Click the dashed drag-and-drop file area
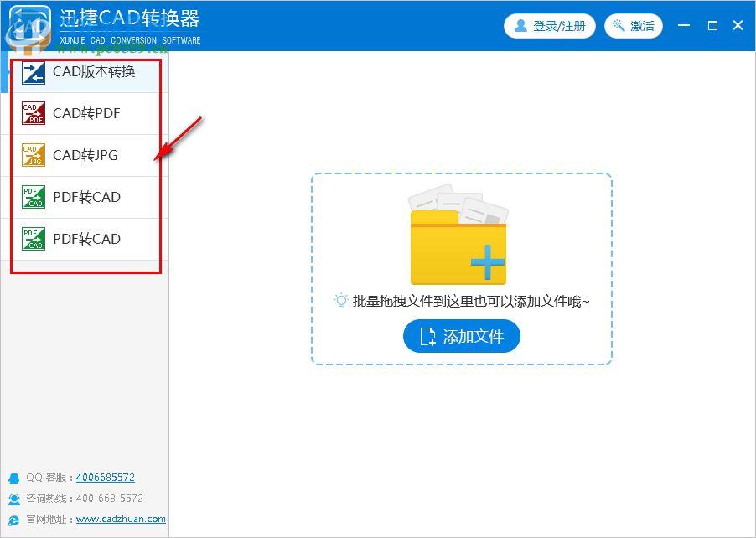This screenshot has width=756, height=538. (462, 268)
